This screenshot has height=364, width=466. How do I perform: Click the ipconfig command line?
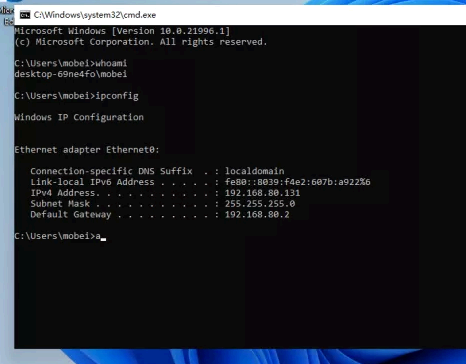click(x=76, y=96)
